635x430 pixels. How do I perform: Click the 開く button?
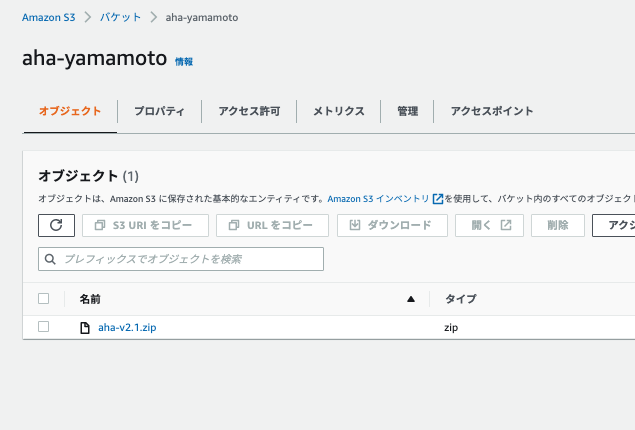489,225
